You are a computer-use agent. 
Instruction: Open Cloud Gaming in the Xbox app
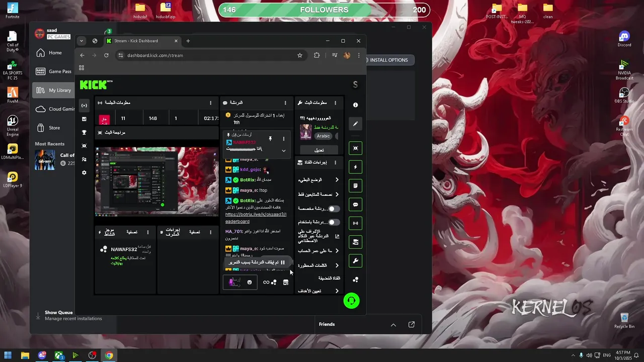(x=55, y=109)
